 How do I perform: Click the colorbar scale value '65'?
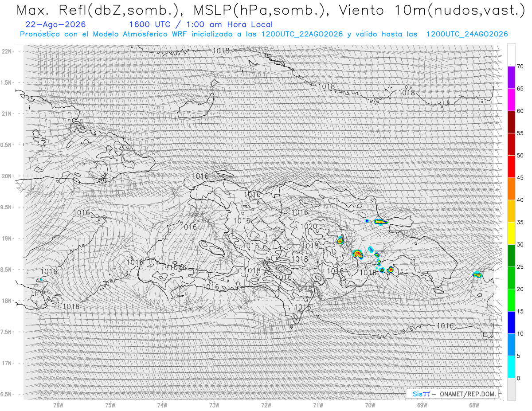[x=520, y=89]
